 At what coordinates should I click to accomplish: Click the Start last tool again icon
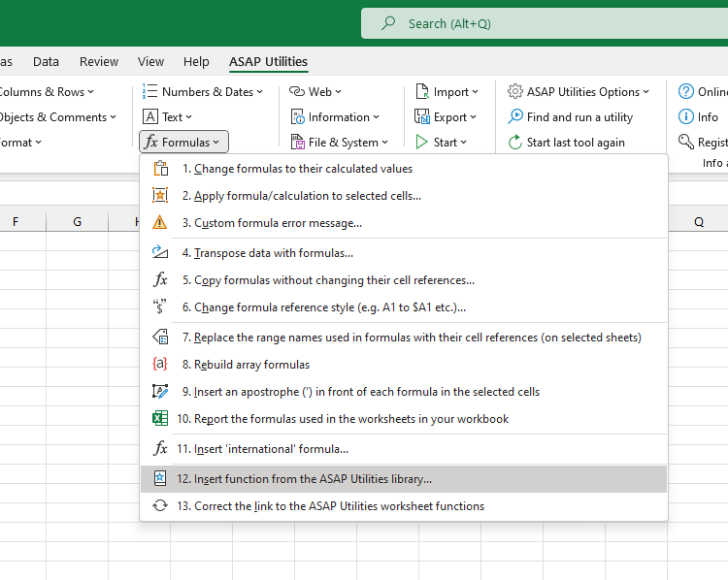516,143
